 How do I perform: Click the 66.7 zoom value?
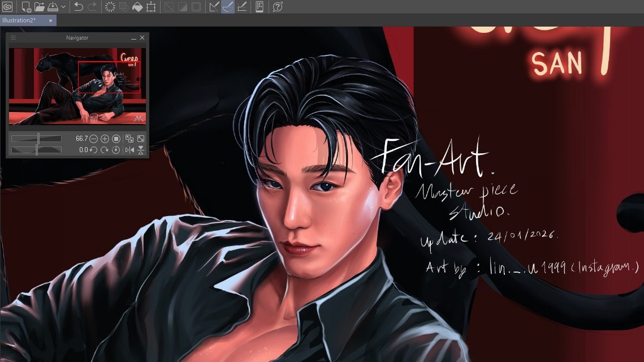82,139
